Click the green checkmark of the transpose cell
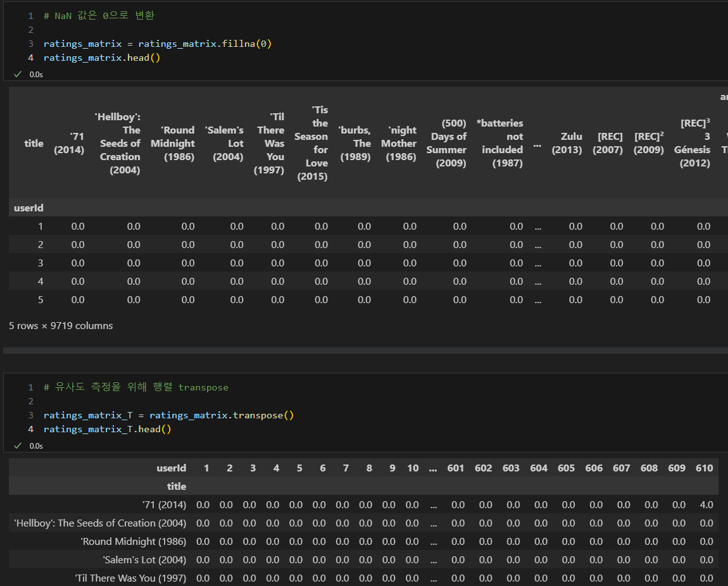This screenshot has height=586, width=728. click(18, 446)
